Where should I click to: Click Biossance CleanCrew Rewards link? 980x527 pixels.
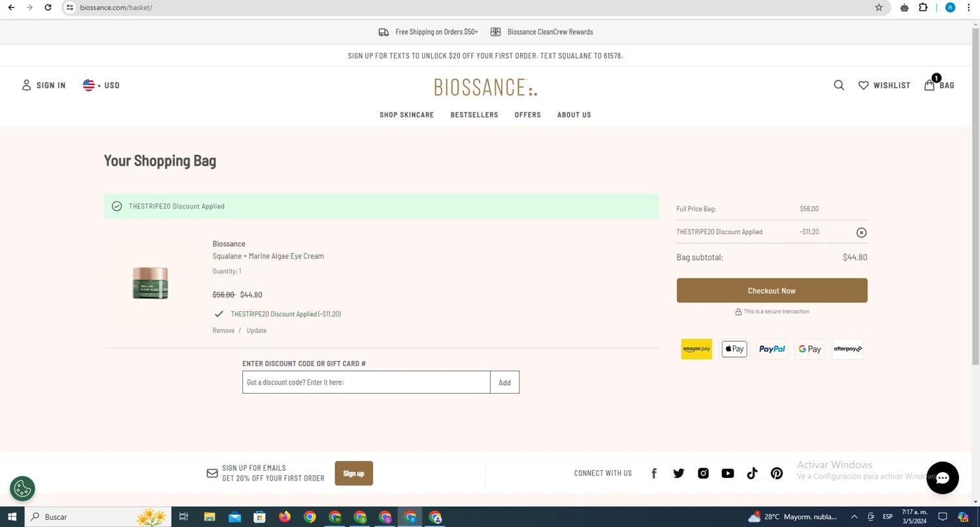point(542,32)
